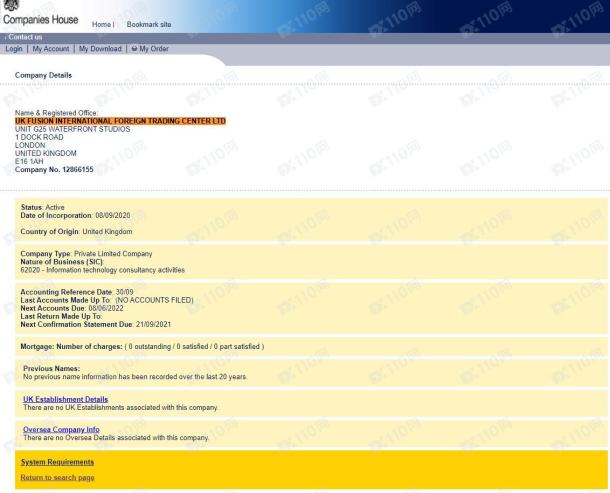
Task: Click Company No. 12866155 text
Action: 54,170
